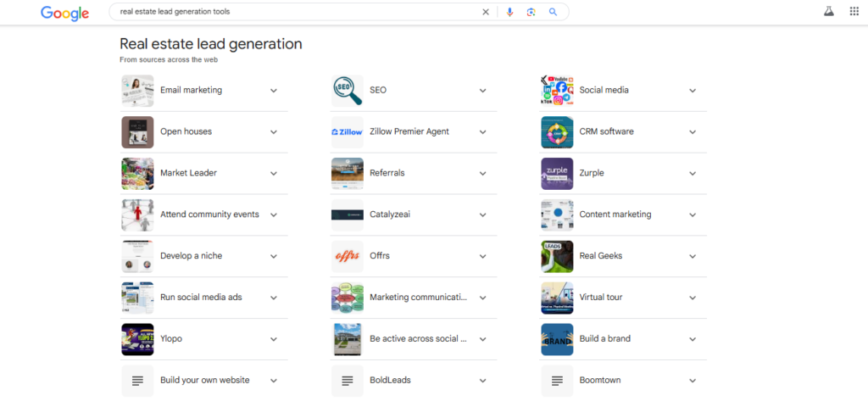This screenshot has height=401, width=868.
Task: Expand the Email marketing chevron
Action: pos(274,91)
